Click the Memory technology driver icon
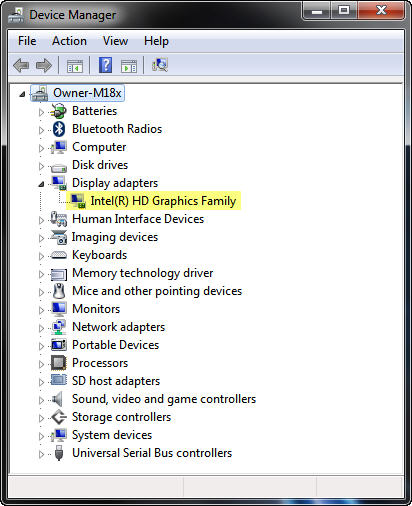412x506 pixels. click(x=59, y=274)
